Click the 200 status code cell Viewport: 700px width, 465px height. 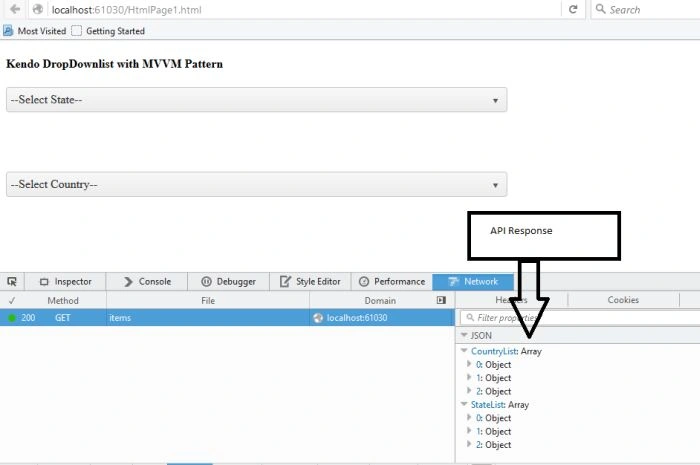pos(28,318)
